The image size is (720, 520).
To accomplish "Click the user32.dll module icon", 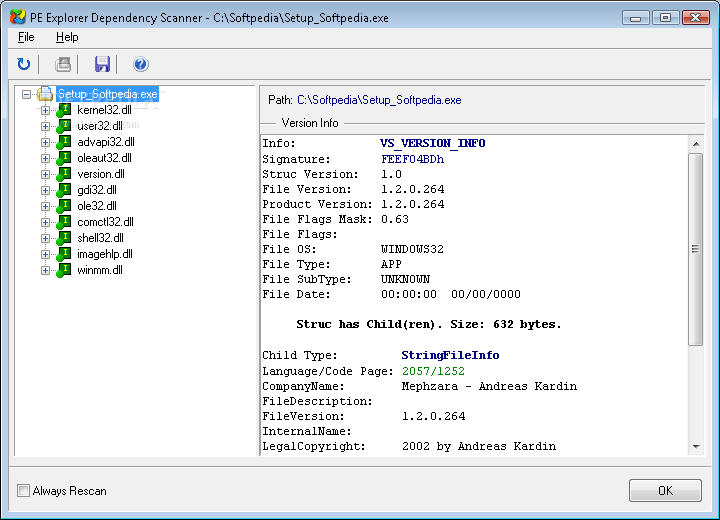I will point(64,126).
